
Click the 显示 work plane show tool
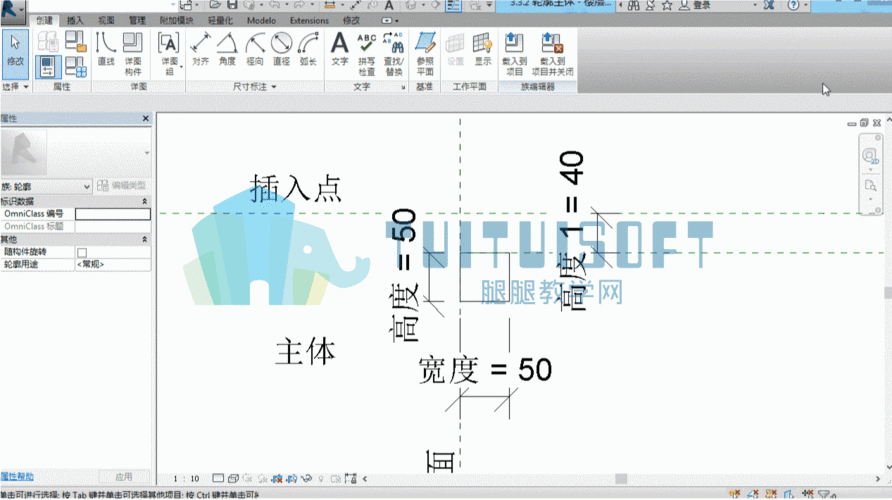(x=482, y=49)
